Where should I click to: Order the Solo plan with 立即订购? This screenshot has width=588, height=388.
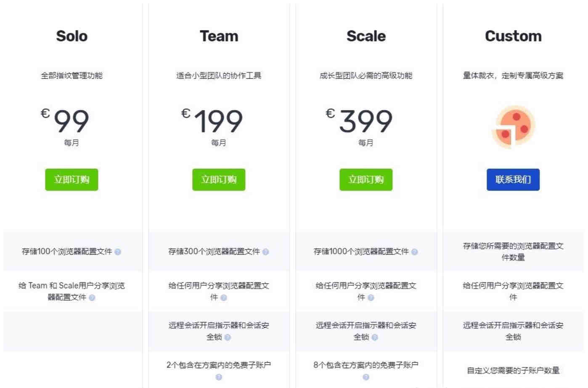tap(72, 180)
